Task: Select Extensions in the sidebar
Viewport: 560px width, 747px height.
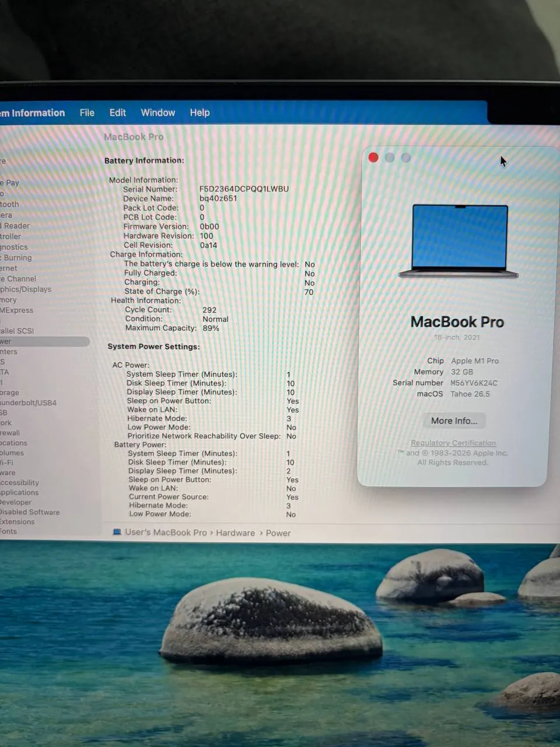Action: tap(17, 522)
